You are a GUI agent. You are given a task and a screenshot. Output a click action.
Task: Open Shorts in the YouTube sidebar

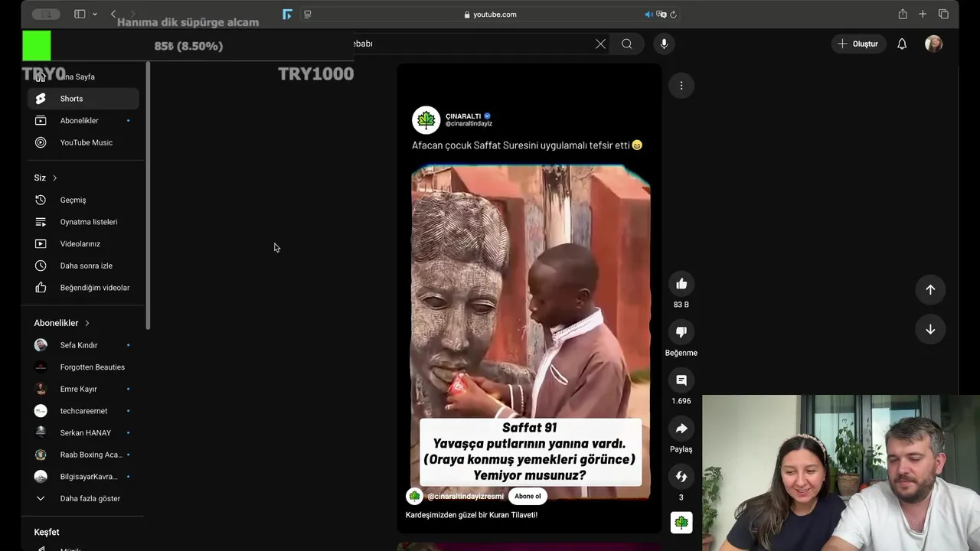pyautogui.click(x=83, y=99)
